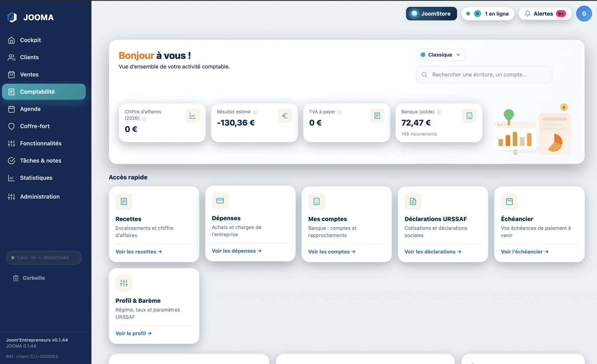
Task: Follow the Voir les recettes link
Action: tap(139, 252)
